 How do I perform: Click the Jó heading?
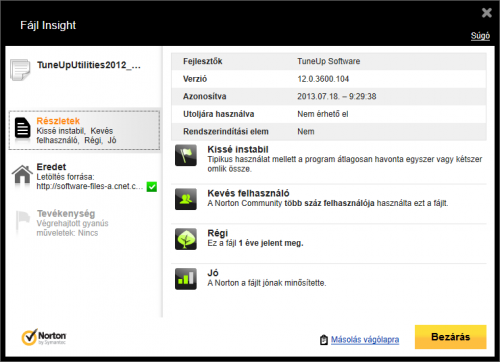[x=213, y=273]
